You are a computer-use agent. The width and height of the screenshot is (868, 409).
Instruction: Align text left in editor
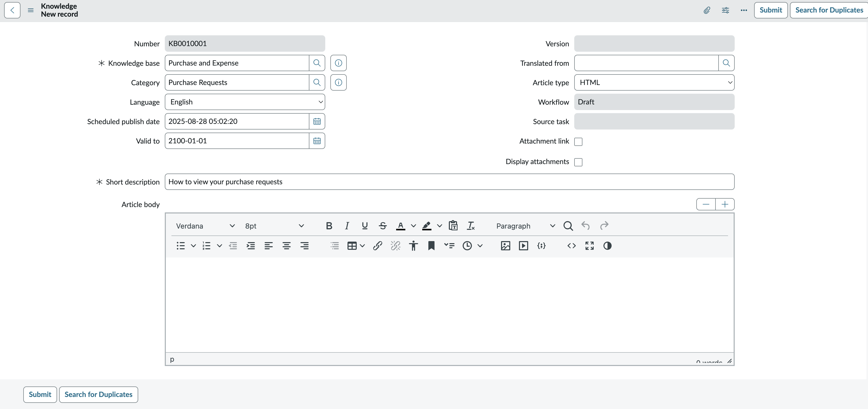(x=268, y=246)
